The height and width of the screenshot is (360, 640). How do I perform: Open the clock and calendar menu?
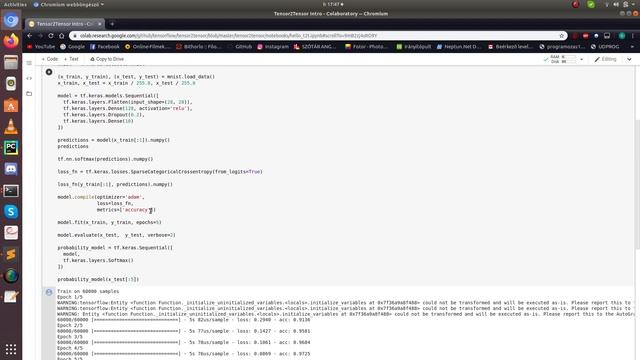click(x=333, y=4)
